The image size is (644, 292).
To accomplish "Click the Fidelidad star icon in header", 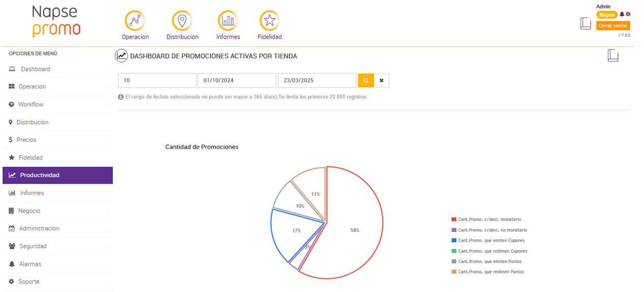I will [x=270, y=21].
